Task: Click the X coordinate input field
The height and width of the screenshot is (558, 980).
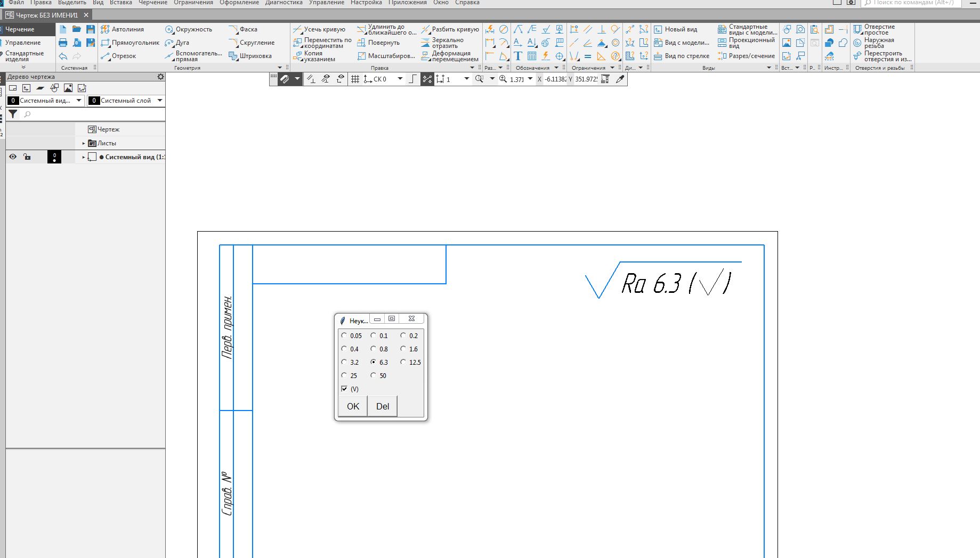Action: pyautogui.click(x=555, y=79)
